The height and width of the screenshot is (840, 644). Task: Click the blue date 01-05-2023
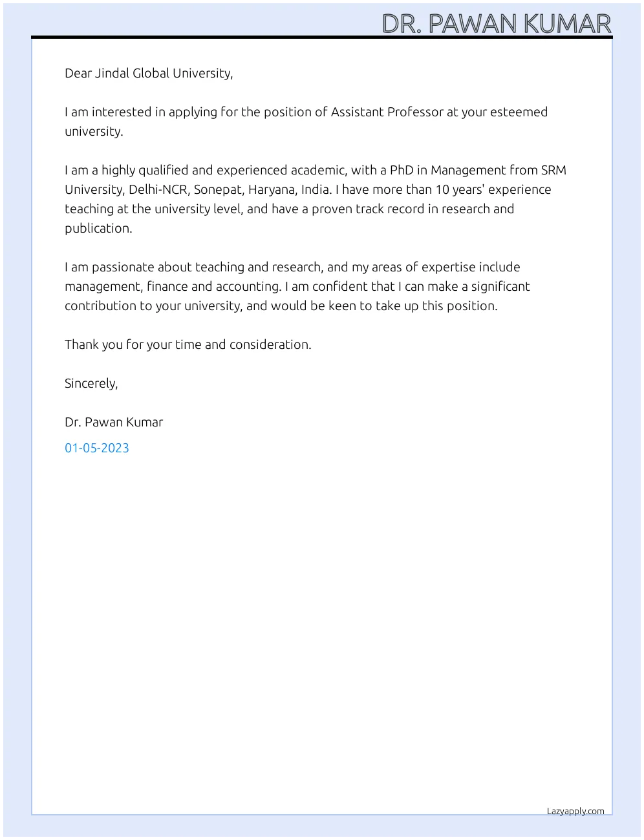[97, 448]
